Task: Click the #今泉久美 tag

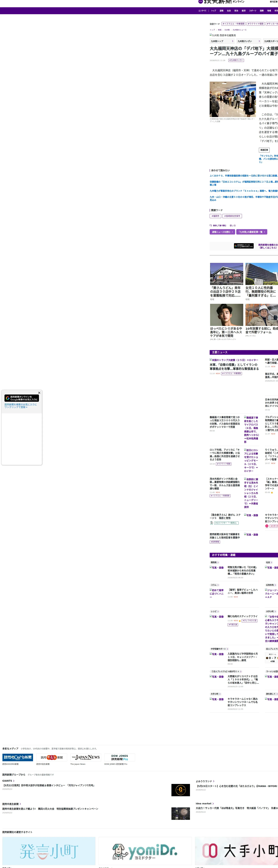Action: click(x=233, y=625)
